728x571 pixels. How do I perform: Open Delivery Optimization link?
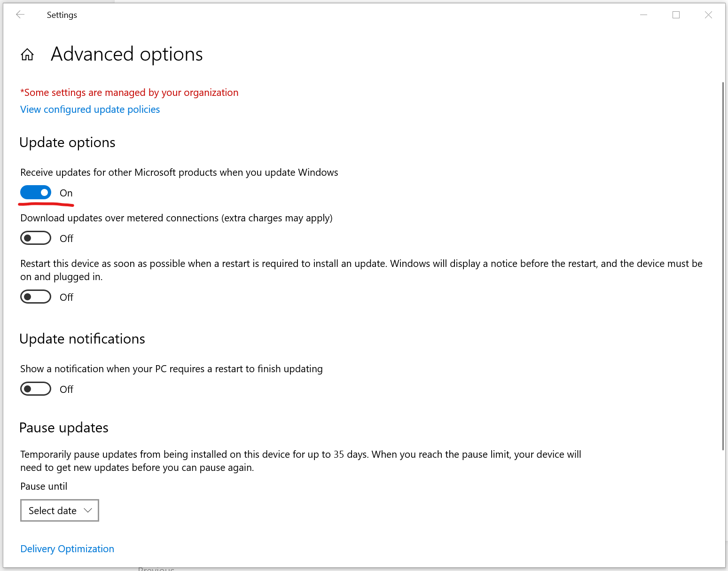tap(67, 549)
